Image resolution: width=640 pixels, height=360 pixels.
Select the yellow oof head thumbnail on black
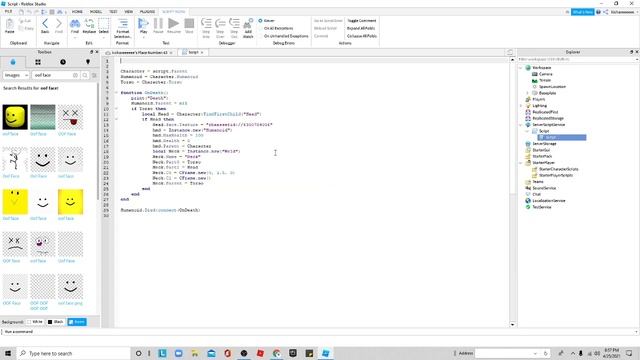pyautogui.click(x=15, y=117)
